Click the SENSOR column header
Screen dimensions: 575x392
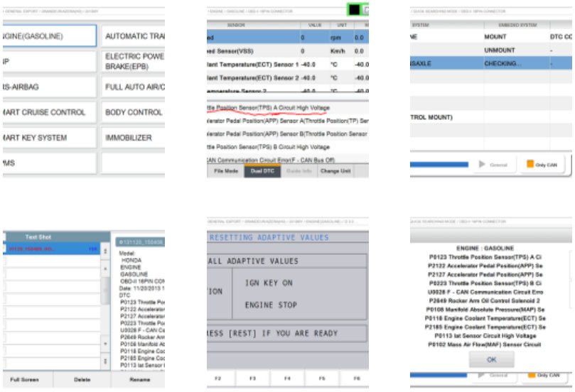tap(236, 25)
